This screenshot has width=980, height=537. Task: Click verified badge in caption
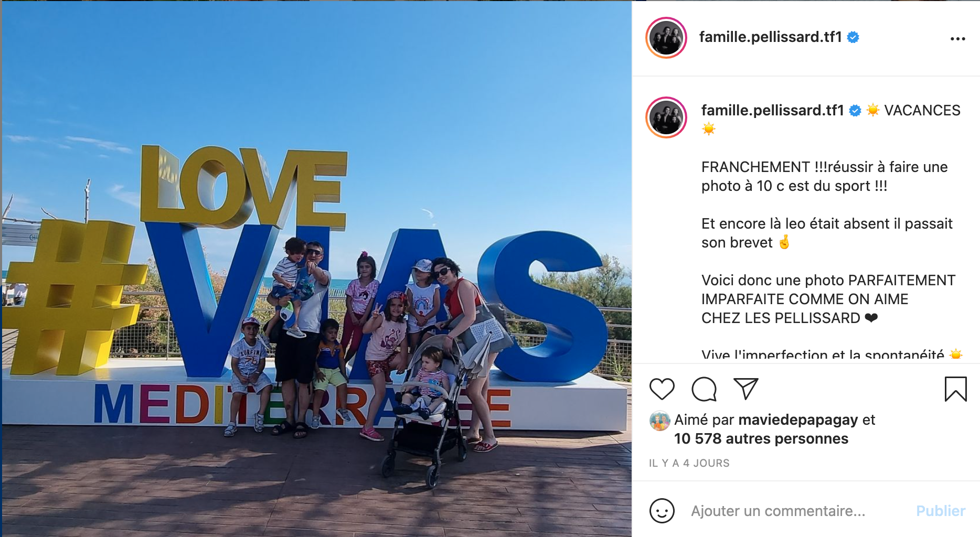tap(855, 111)
